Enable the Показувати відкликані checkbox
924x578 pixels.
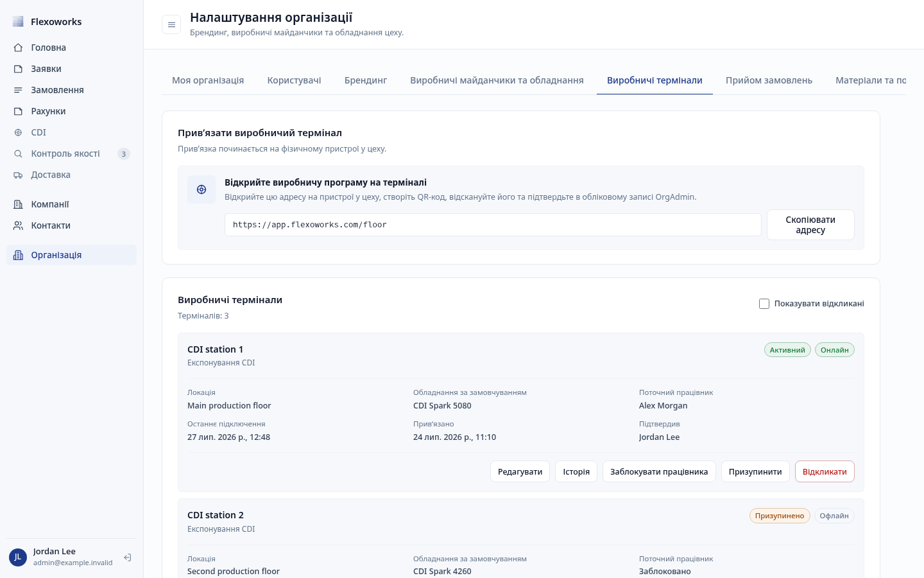click(764, 304)
